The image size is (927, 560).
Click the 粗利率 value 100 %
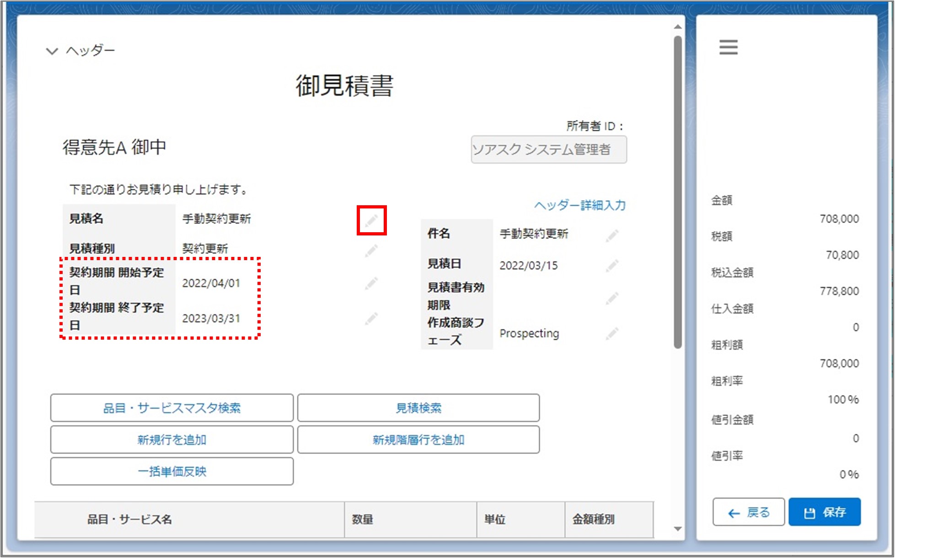point(843,400)
